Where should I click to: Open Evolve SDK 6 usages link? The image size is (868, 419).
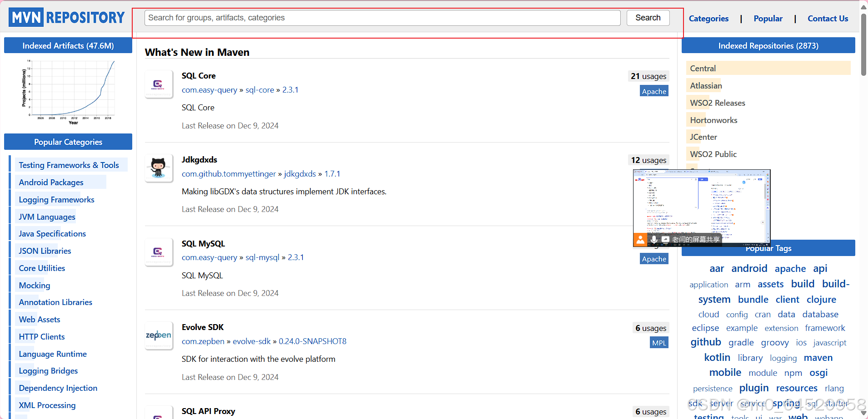click(x=651, y=328)
